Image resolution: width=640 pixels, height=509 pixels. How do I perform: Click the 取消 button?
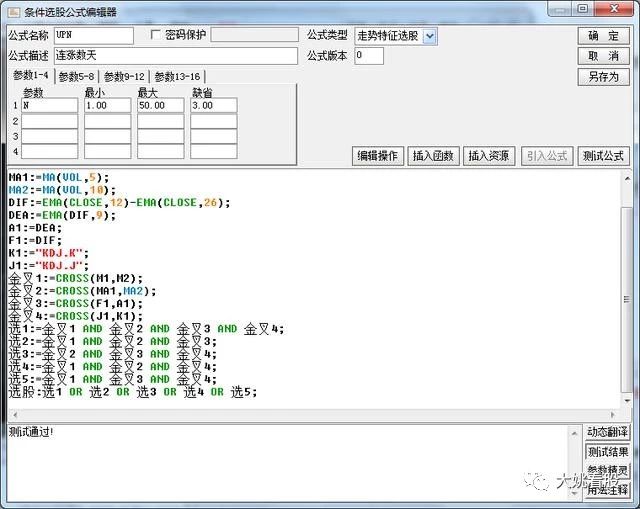point(603,56)
